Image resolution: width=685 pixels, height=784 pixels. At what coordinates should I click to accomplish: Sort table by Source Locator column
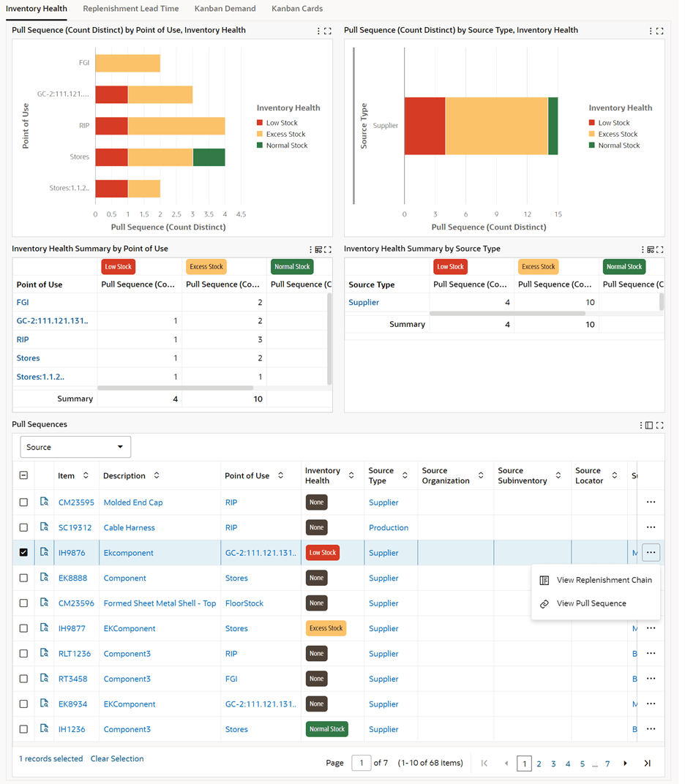tap(615, 475)
